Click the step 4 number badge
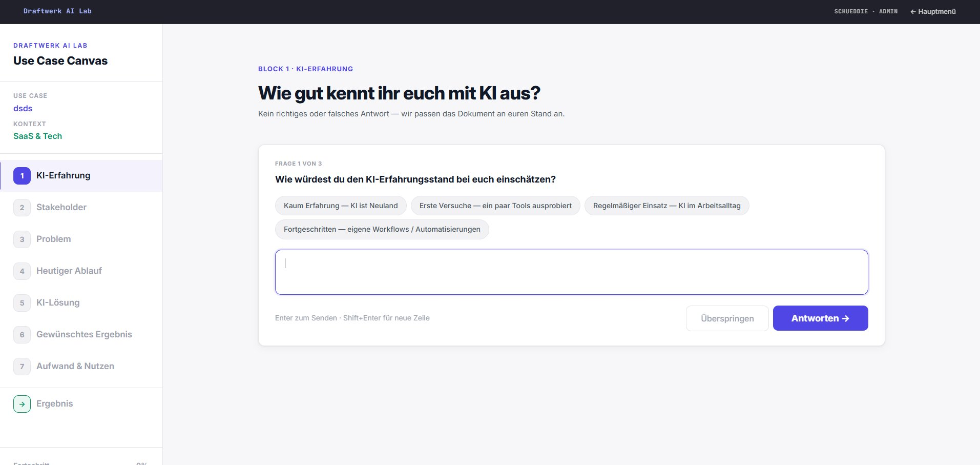 [22, 271]
